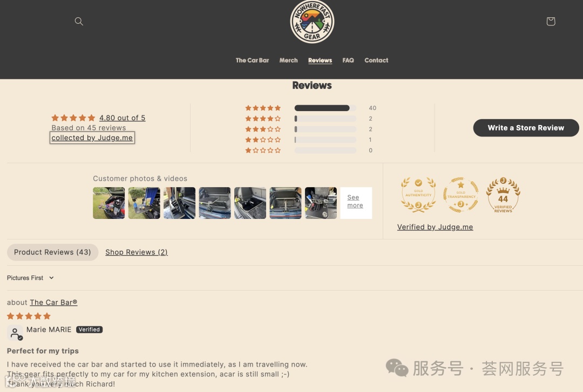Open the collected by Judge.me link
This screenshot has width=583, height=392.
click(92, 138)
